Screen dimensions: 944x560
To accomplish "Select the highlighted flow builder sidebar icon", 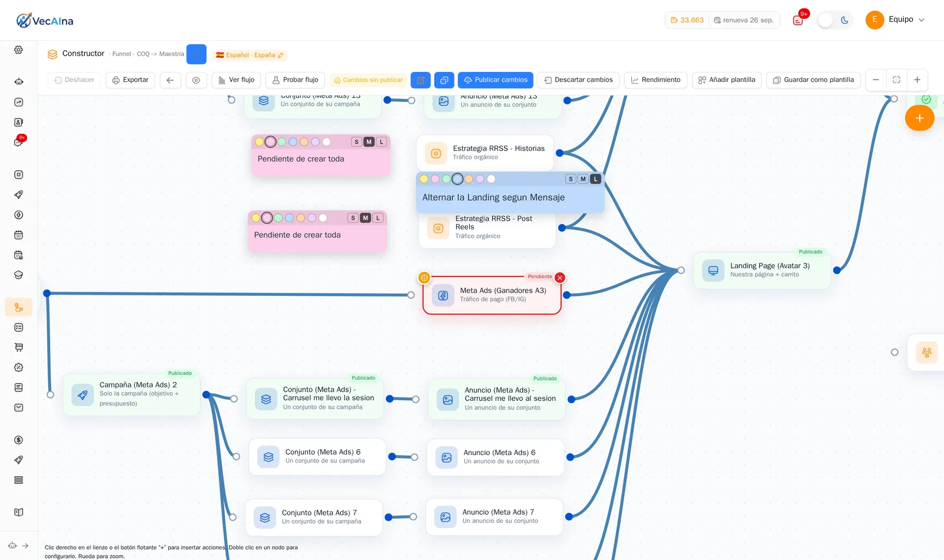I will pyautogui.click(x=18, y=307).
